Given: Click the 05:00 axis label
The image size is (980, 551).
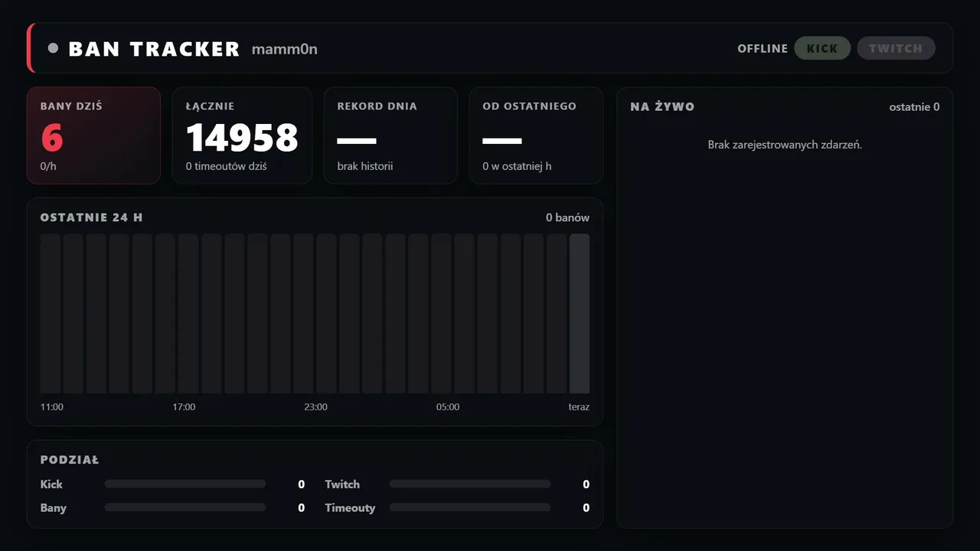Looking at the screenshot, I should 448,407.
